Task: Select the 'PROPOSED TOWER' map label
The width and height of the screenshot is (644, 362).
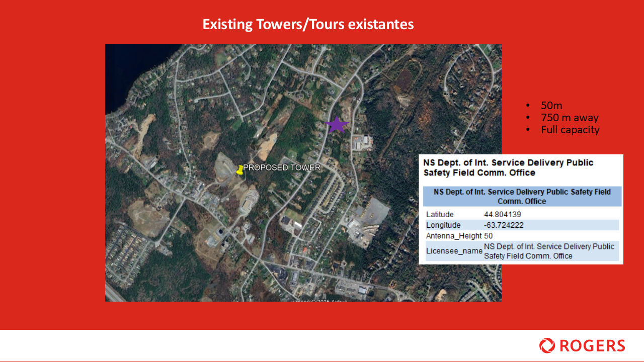Action: coord(282,167)
